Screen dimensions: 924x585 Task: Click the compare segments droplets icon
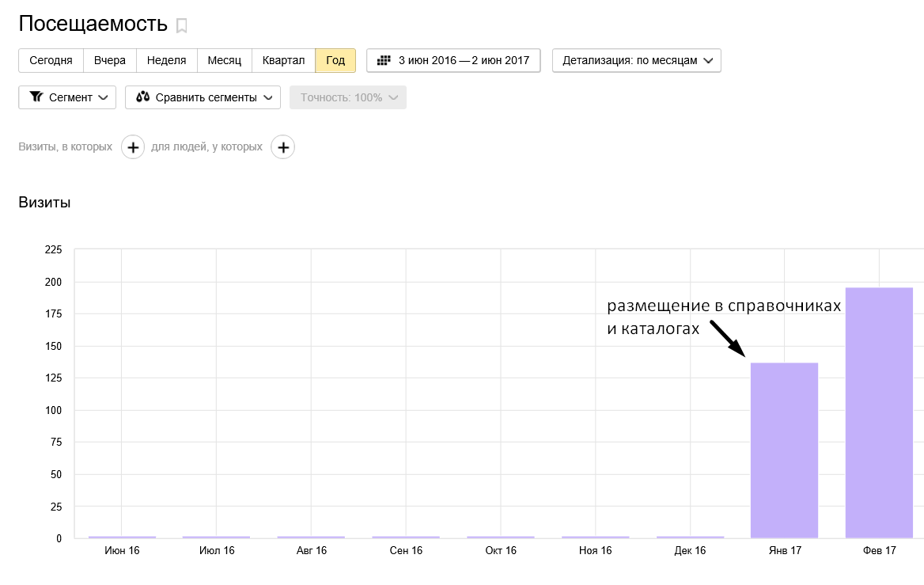[x=142, y=97]
